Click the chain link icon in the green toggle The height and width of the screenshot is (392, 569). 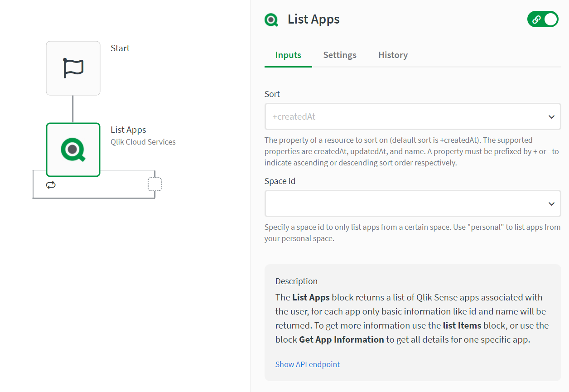[536, 19]
